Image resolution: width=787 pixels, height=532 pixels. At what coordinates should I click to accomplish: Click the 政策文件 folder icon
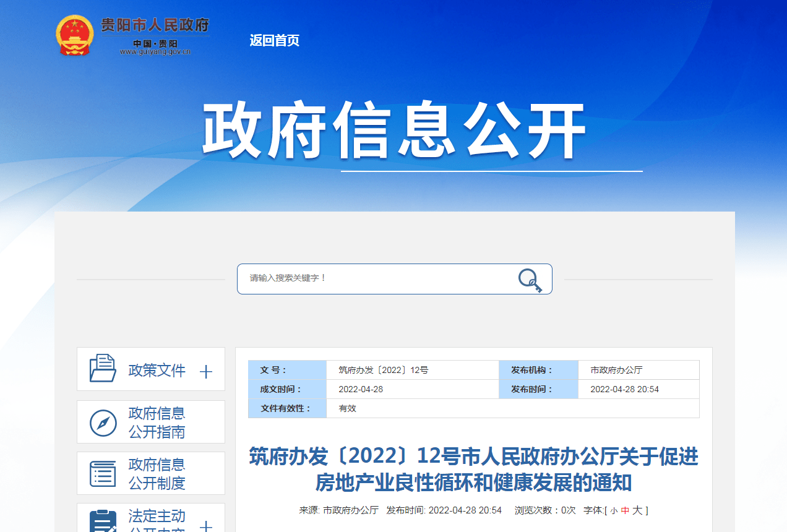103,369
